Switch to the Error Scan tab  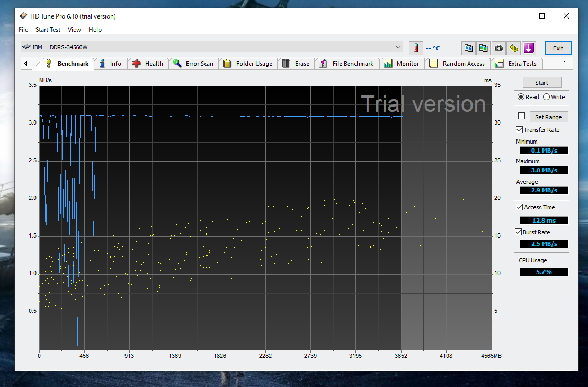click(x=193, y=64)
